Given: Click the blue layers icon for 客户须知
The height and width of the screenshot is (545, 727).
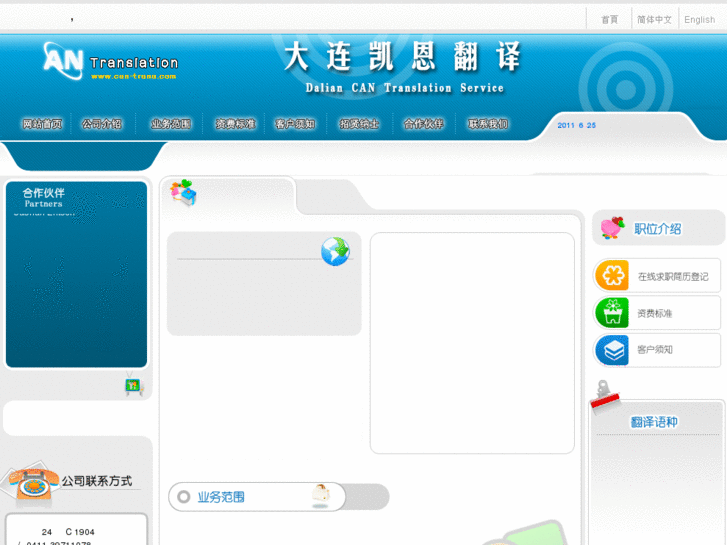Looking at the screenshot, I should [612, 350].
